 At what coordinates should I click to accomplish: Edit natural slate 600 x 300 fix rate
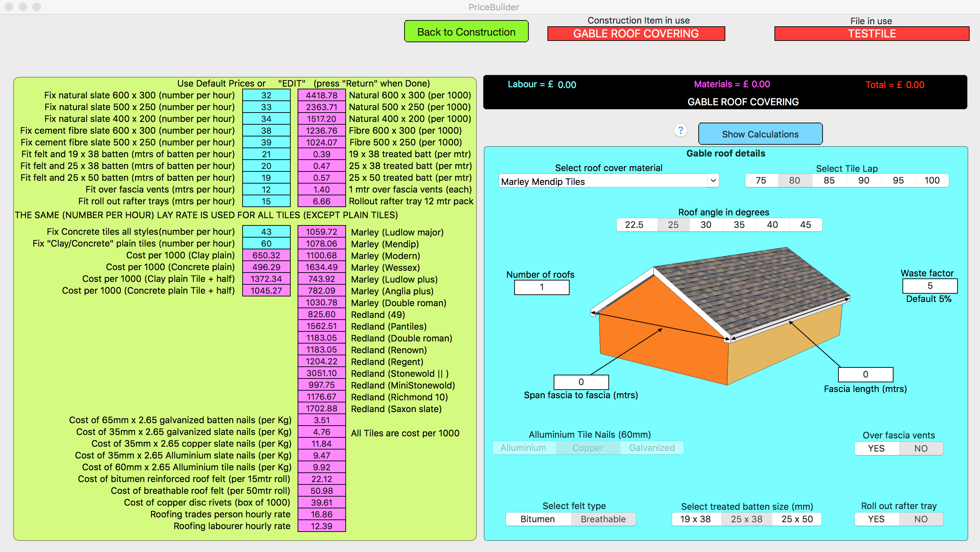(x=266, y=95)
